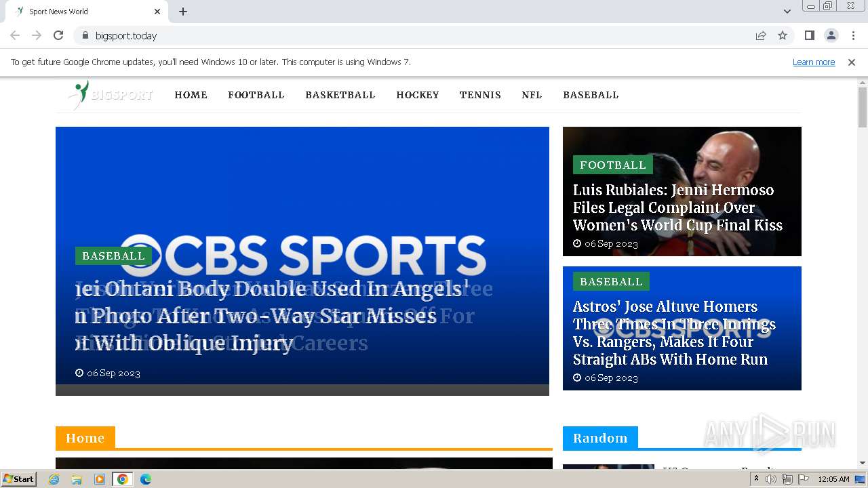This screenshot has height=488, width=868.
Task: Click the browser forward arrow
Action: click(x=37, y=35)
